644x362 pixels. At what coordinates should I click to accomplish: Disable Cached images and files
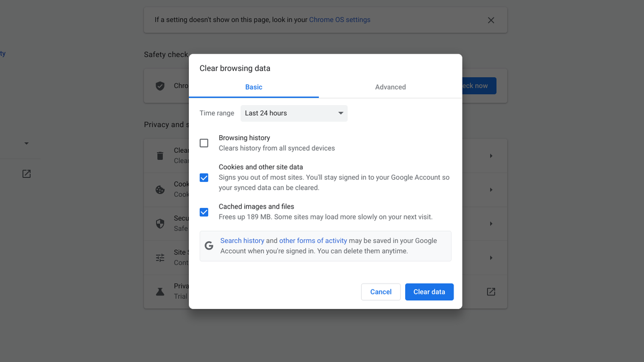204,212
